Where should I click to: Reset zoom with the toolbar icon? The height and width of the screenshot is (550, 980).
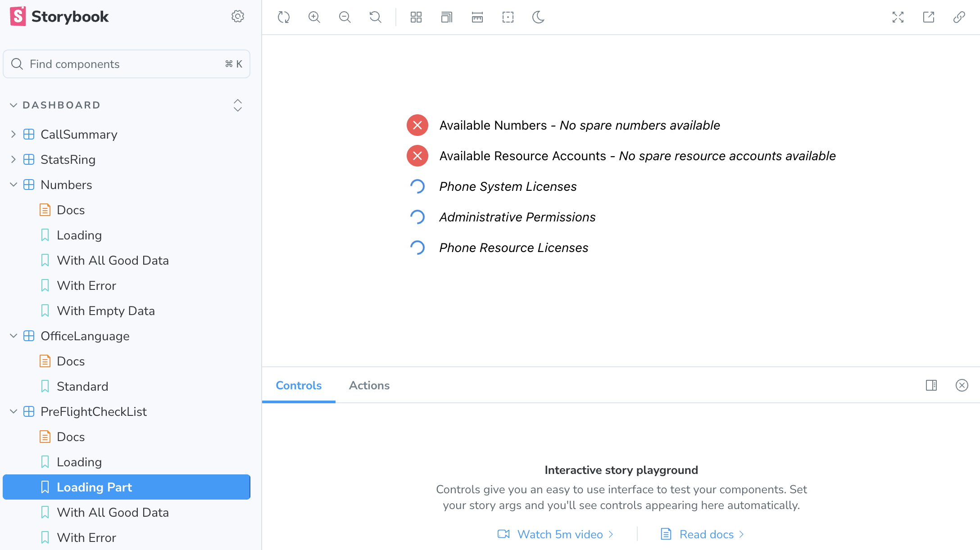click(375, 17)
